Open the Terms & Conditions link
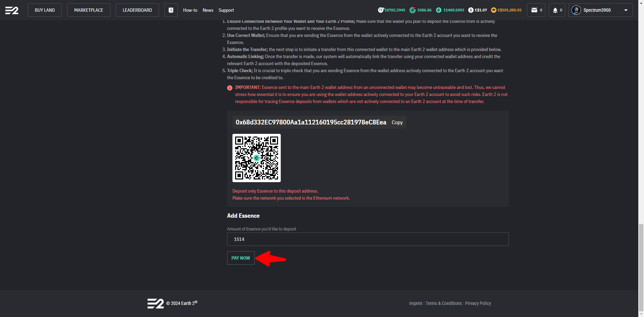The image size is (644, 317). pyautogui.click(x=444, y=303)
